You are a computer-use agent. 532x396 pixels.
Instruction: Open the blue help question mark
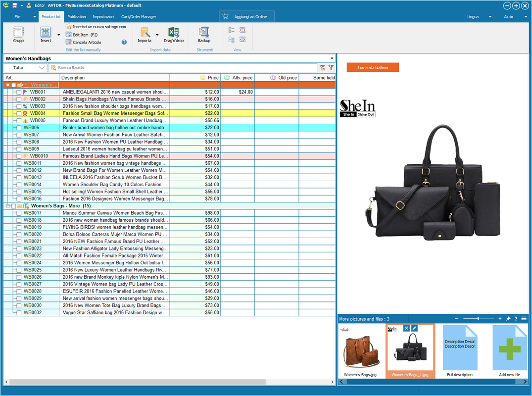coord(124,42)
